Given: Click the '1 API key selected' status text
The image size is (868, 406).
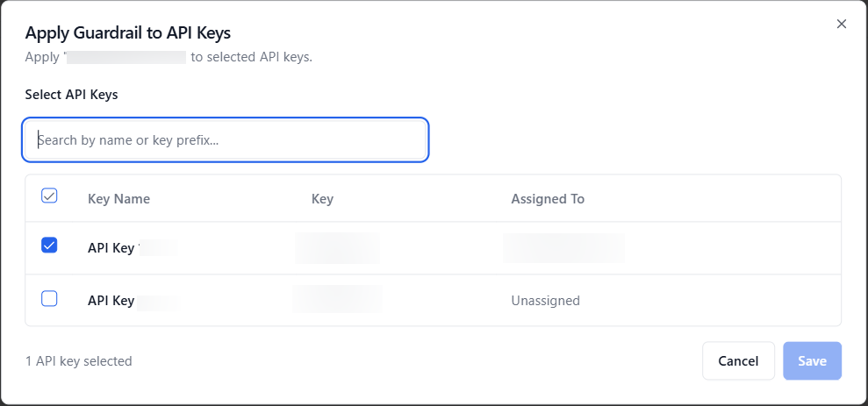Looking at the screenshot, I should point(79,360).
